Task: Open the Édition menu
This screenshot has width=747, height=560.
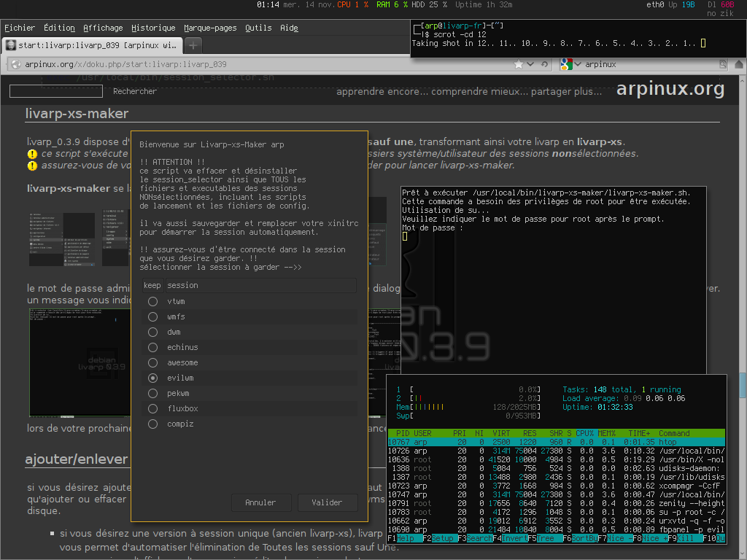Action: (x=59, y=28)
